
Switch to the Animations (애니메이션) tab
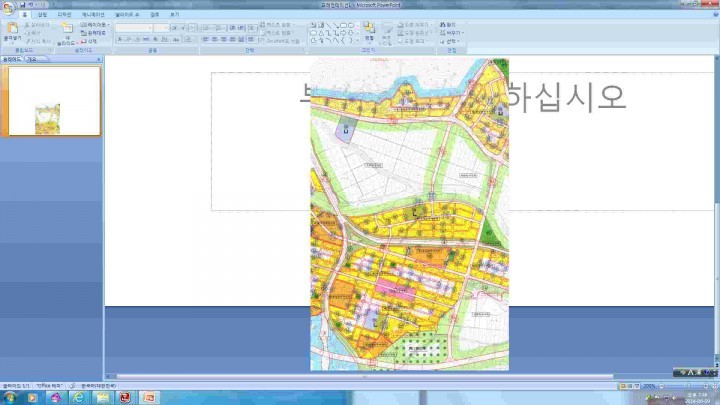[92, 15]
